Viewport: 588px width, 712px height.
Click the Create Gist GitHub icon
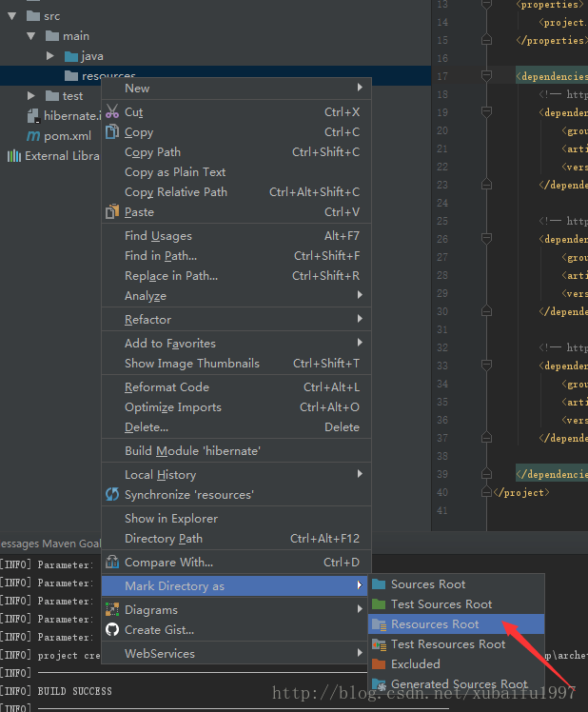pyautogui.click(x=112, y=630)
